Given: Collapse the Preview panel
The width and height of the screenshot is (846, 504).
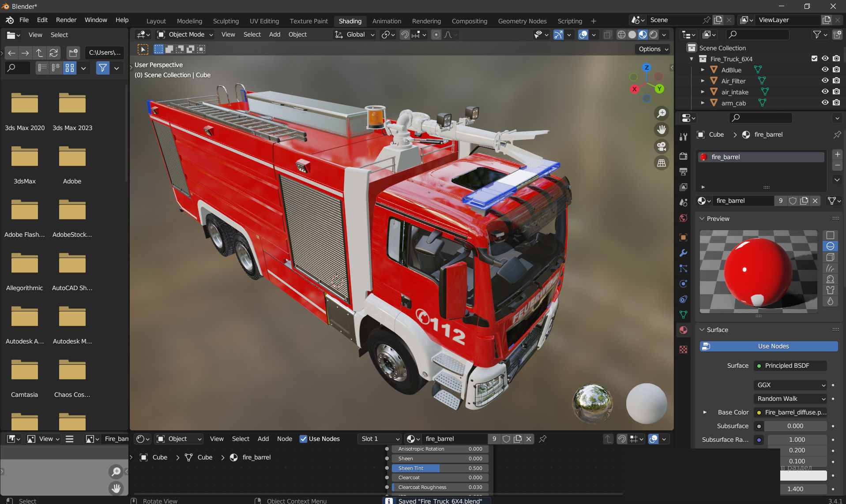Looking at the screenshot, I should 702,219.
